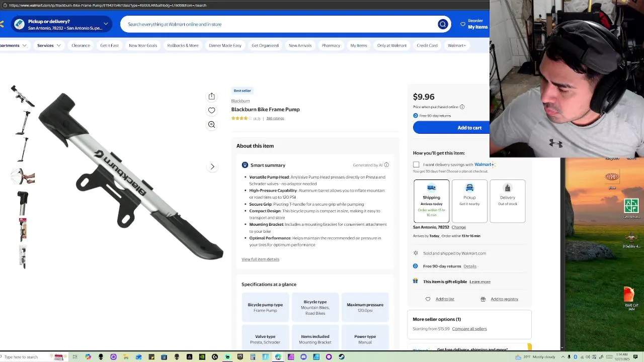Open the share icon next to product image

212,96
